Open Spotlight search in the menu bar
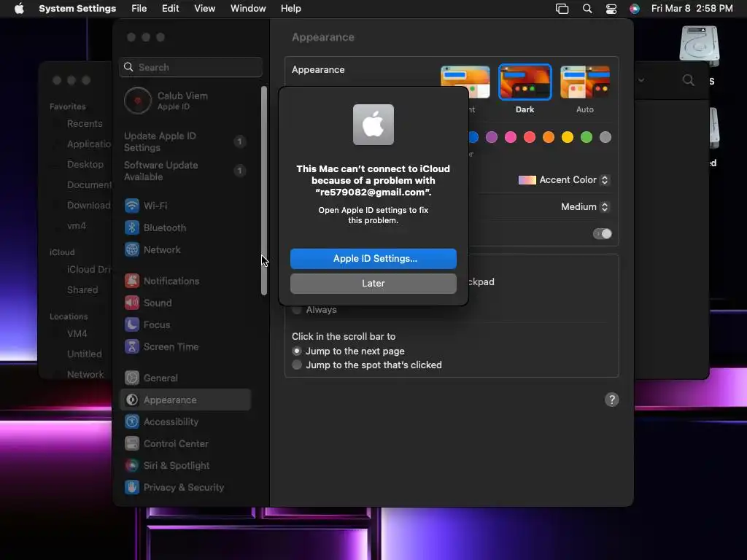Screen dimensions: 747x560 pos(587,9)
